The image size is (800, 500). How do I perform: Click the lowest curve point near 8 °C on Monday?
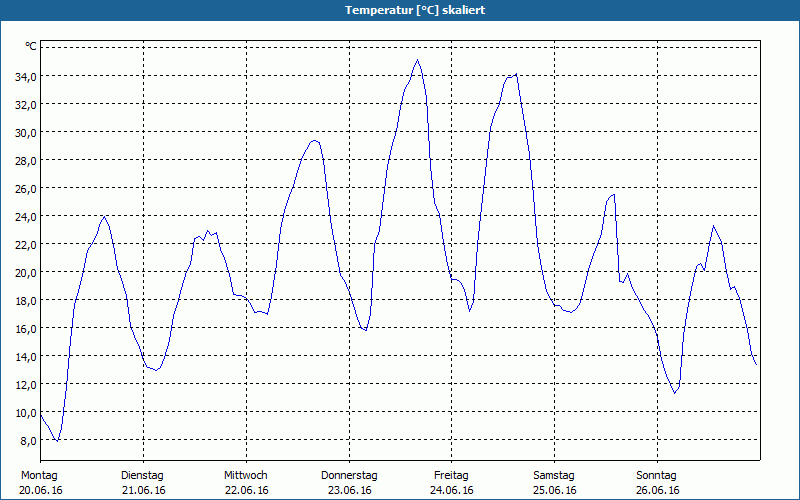click(58, 441)
